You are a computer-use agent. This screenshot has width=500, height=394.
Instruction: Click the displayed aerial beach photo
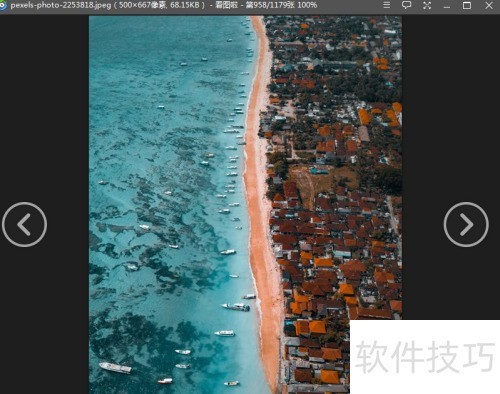click(245, 205)
